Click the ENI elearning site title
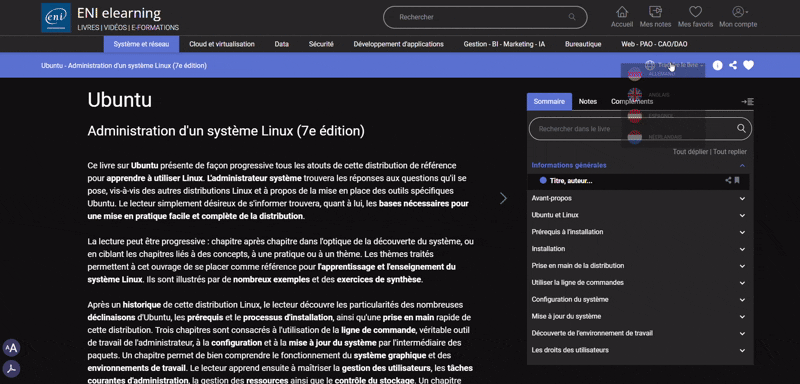Viewport: 800px width, 384px height. pos(119,13)
